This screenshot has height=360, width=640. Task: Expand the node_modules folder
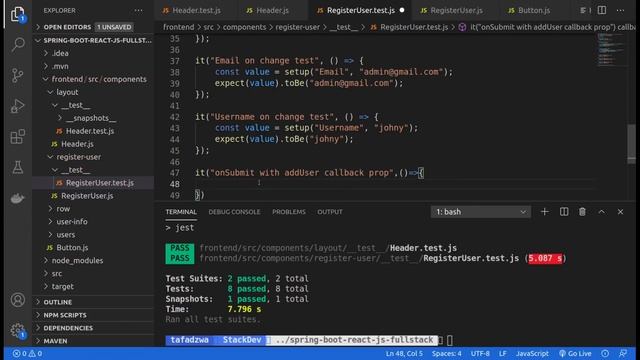click(x=93, y=260)
